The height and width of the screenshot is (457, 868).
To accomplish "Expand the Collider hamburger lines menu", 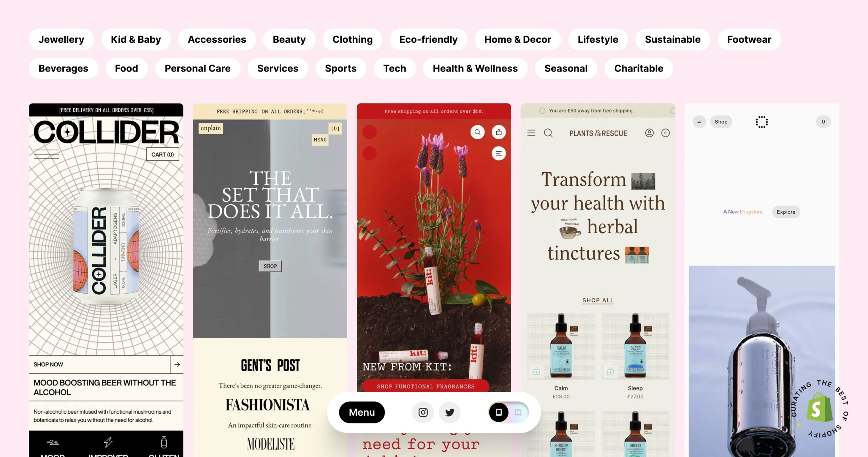I will (46, 154).
